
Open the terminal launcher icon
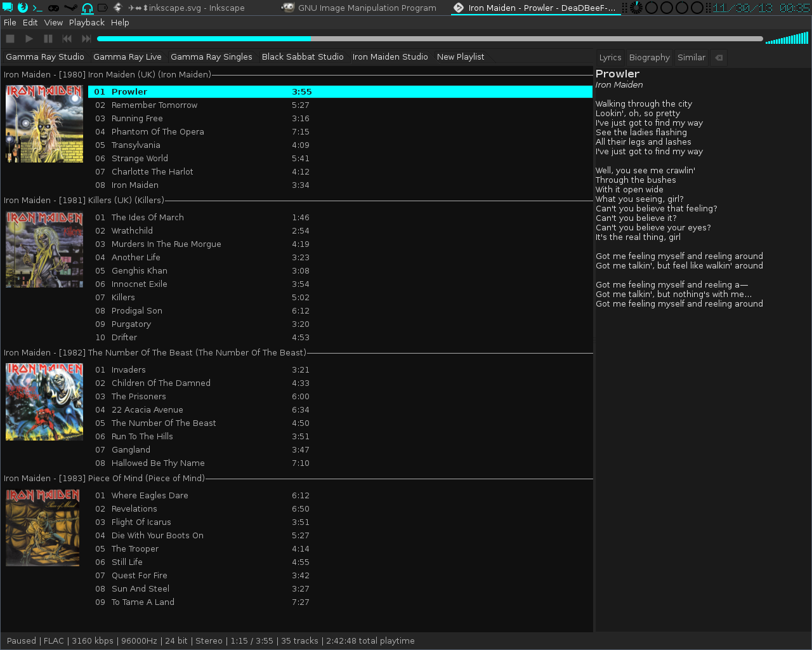38,8
